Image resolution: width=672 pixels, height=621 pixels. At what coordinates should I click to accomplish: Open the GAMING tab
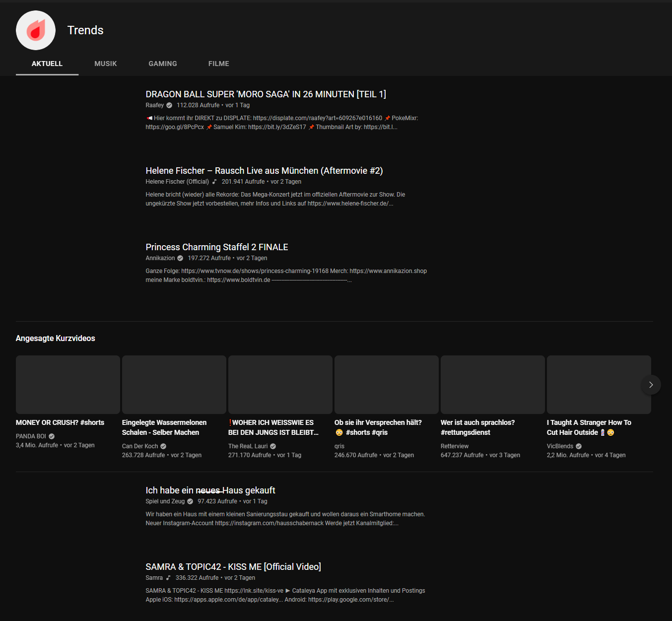tap(163, 64)
